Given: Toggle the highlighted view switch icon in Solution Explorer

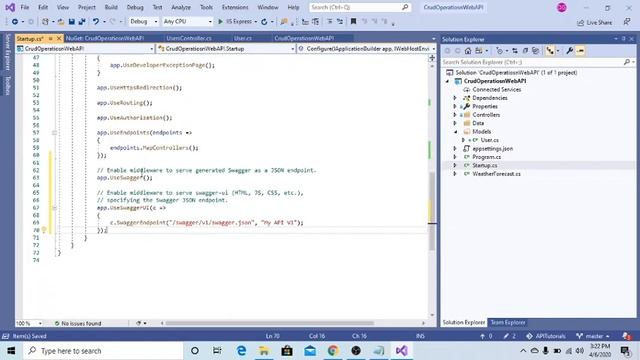Looking at the screenshot, I should [550, 51].
